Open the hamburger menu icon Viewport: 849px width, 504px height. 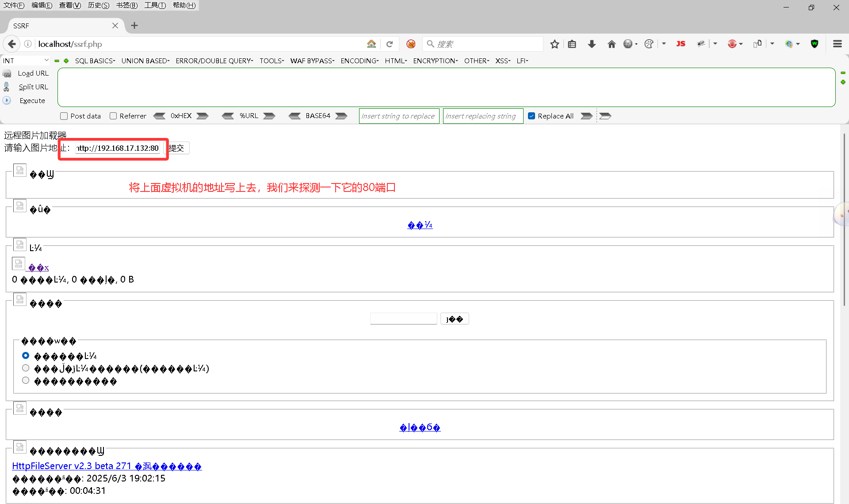click(837, 44)
